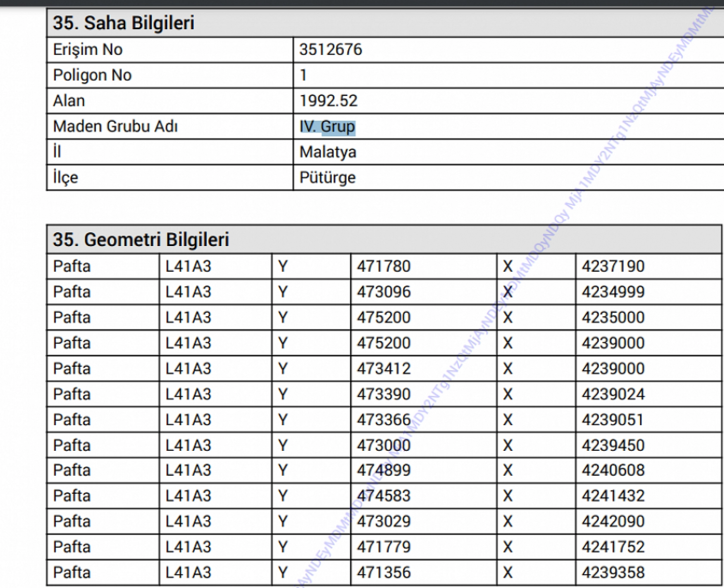This screenshot has height=588, width=724.
Task: Select the highlighted IV. Grup text
Action: (327, 126)
